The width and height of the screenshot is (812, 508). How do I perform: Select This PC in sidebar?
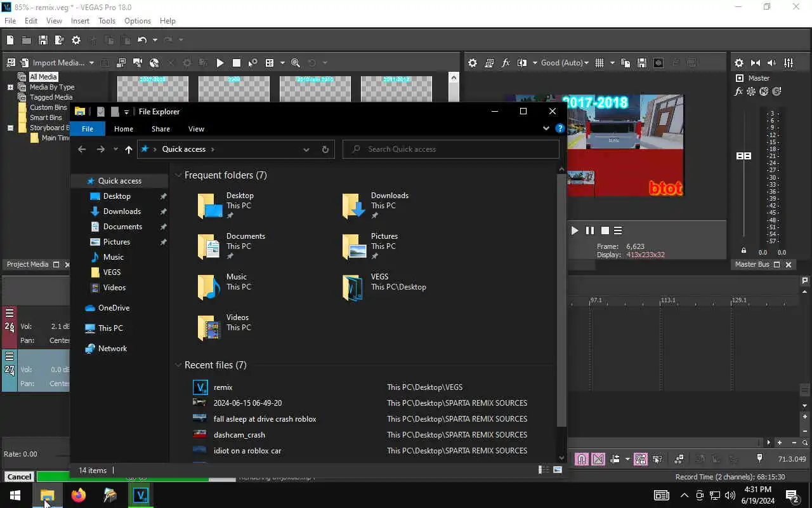point(110,328)
